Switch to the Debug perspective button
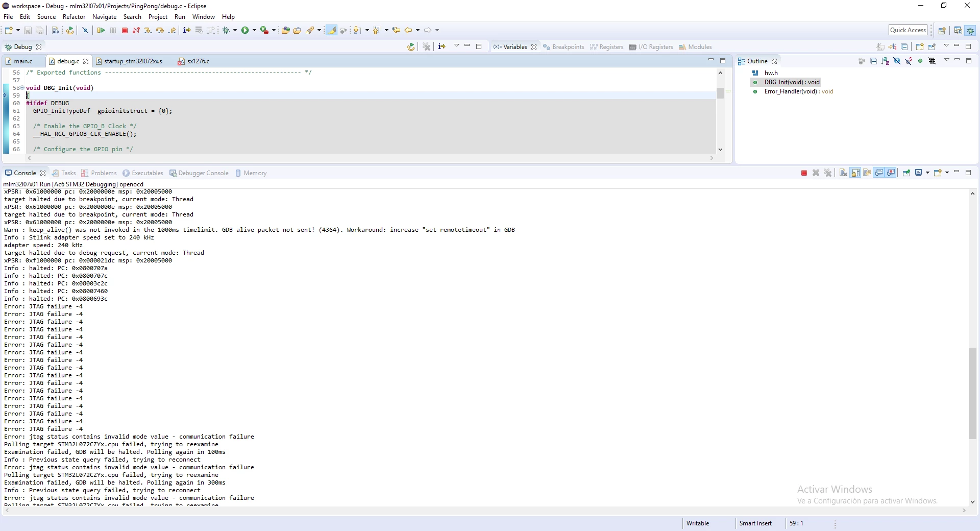The width and height of the screenshot is (980, 531). 970,31
